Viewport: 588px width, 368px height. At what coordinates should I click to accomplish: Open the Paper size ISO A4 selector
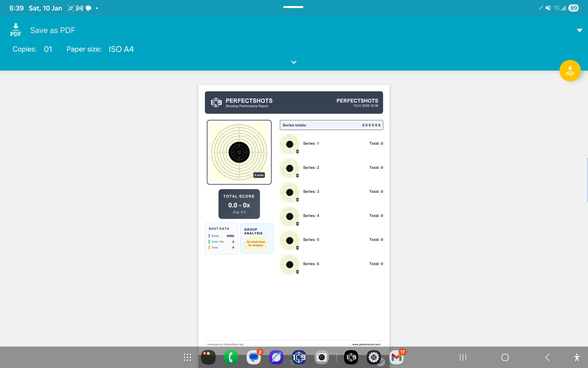pos(121,49)
